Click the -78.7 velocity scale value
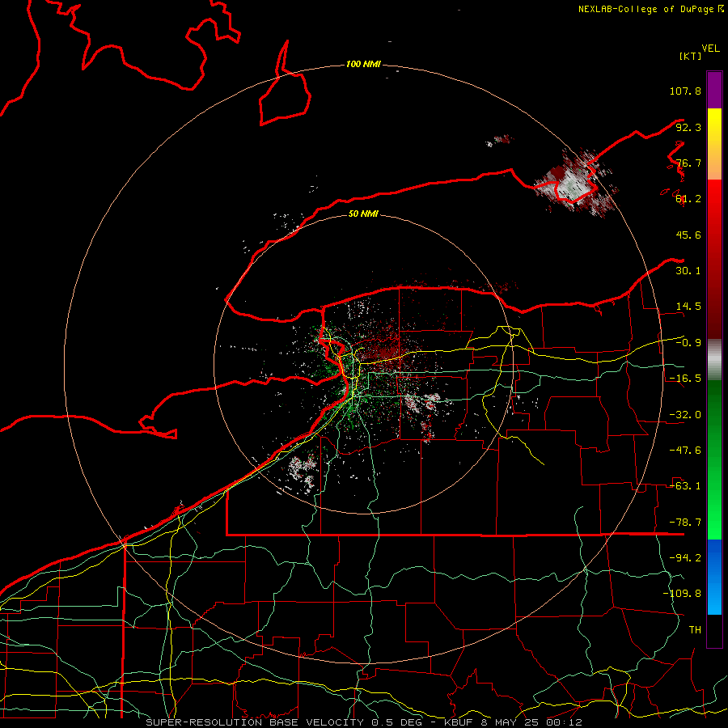 point(685,523)
